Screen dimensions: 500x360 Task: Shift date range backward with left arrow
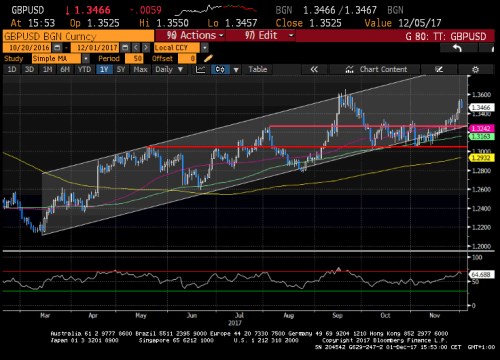136,48
